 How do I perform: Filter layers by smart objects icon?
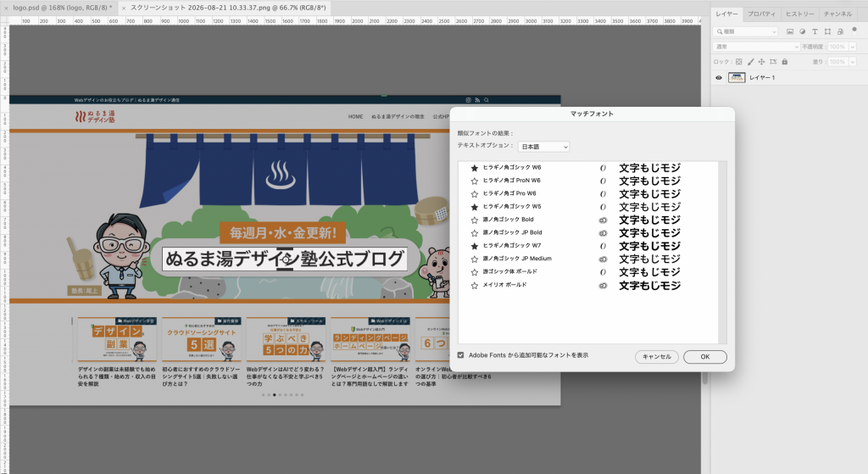[840, 31]
